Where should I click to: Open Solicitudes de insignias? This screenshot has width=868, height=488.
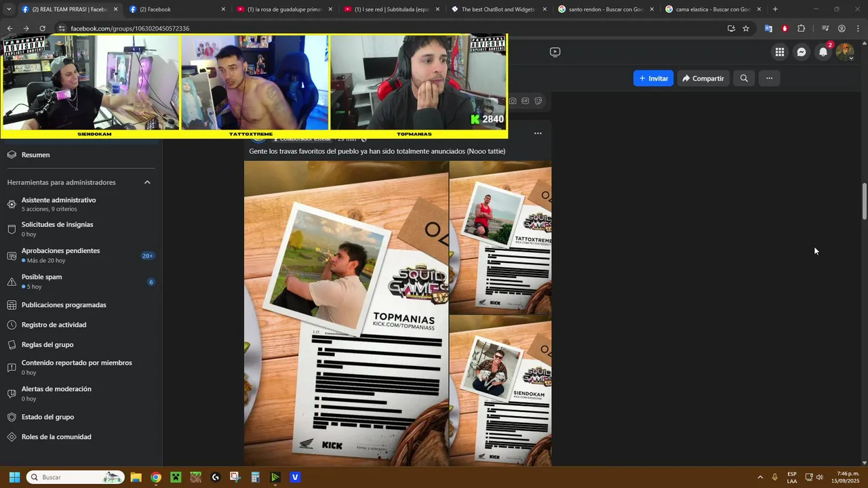click(80, 229)
